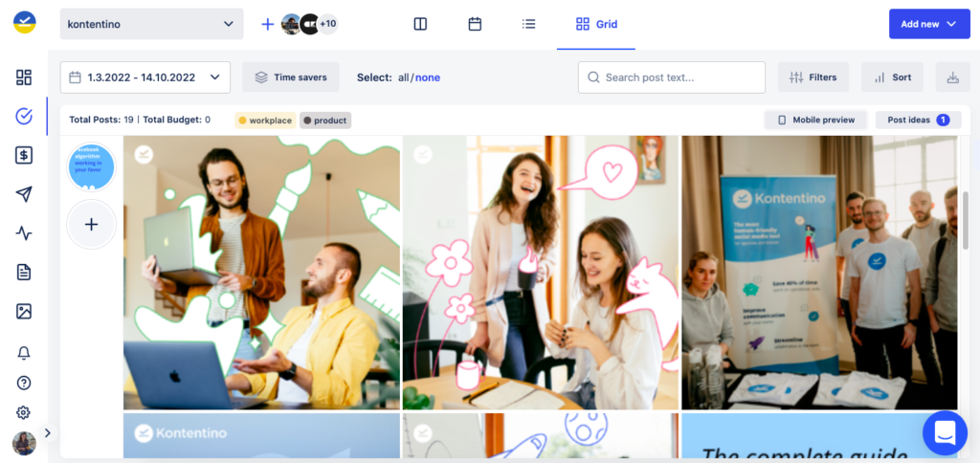The image size is (980, 463).
Task: Open the Mobile preview button
Action: click(x=816, y=120)
